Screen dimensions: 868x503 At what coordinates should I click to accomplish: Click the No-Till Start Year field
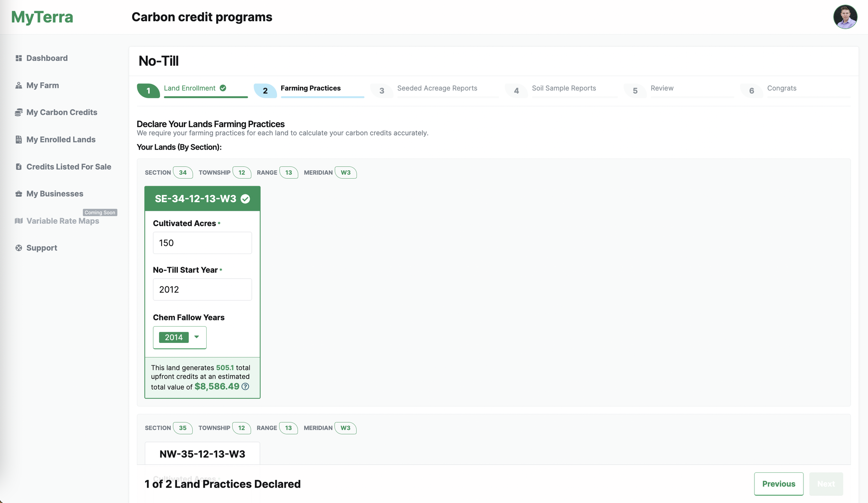tap(202, 289)
